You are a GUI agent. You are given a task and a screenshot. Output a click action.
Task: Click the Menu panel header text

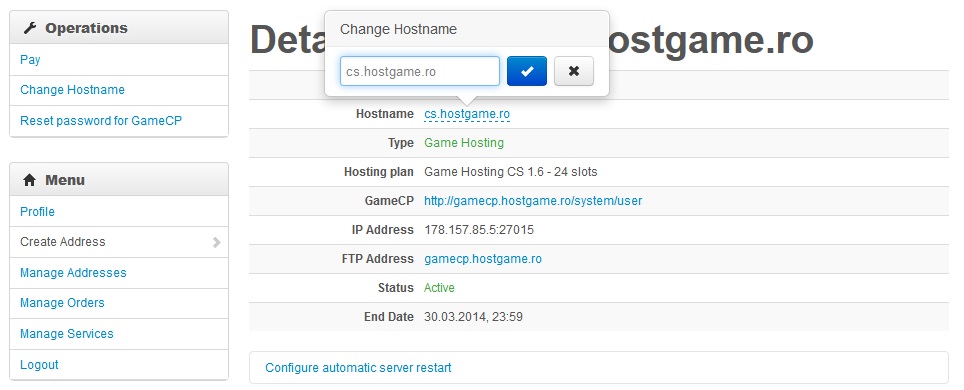[x=65, y=180]
